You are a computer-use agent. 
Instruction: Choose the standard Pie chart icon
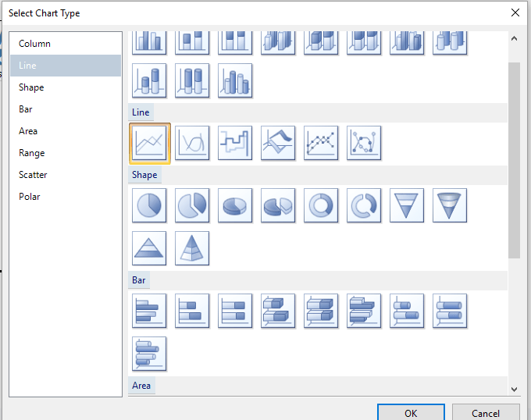pyautogui.click(x=150, y=205)
